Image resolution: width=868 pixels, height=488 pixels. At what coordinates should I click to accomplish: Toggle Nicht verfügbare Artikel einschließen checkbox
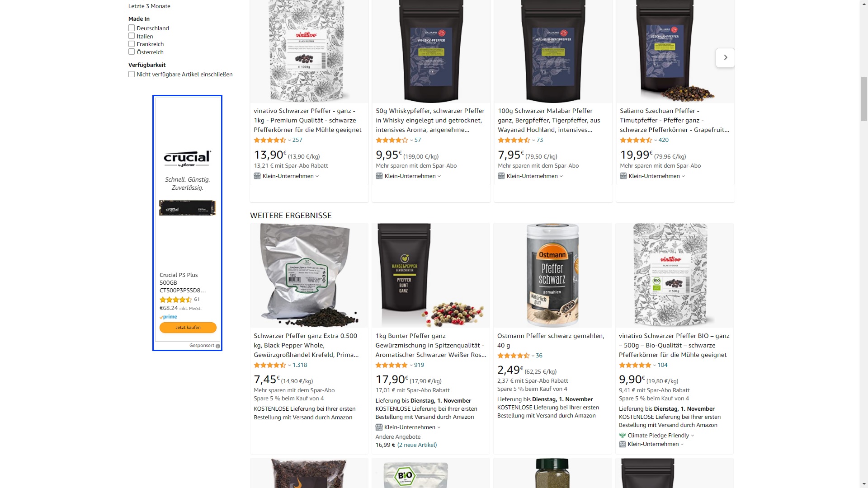pyautogui.click(x=132, y=74)
